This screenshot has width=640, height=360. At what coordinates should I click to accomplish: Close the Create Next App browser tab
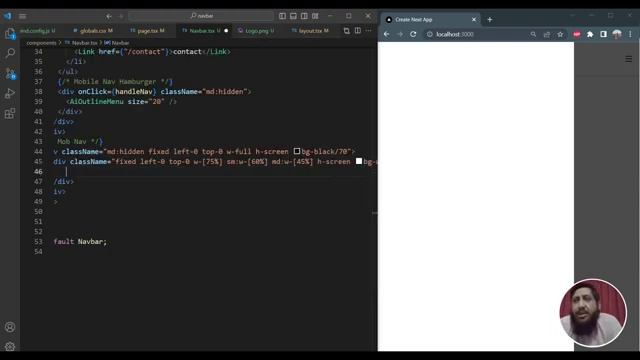(474, 20)
